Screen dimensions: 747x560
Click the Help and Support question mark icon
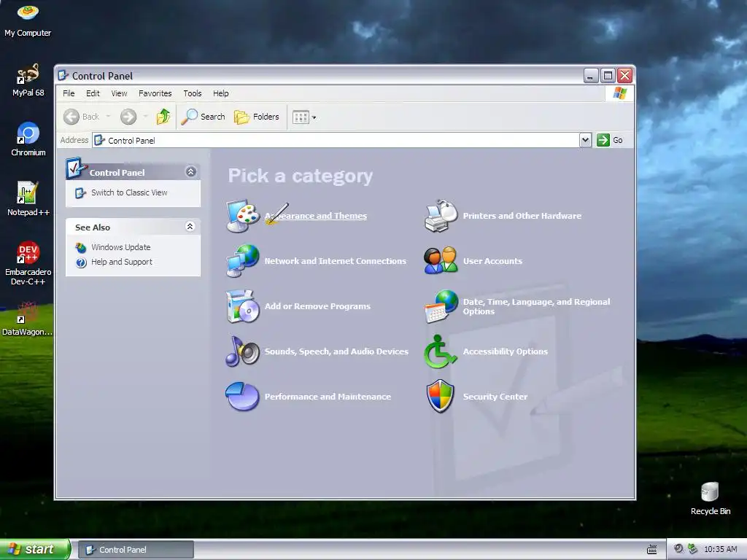point(81,262)
